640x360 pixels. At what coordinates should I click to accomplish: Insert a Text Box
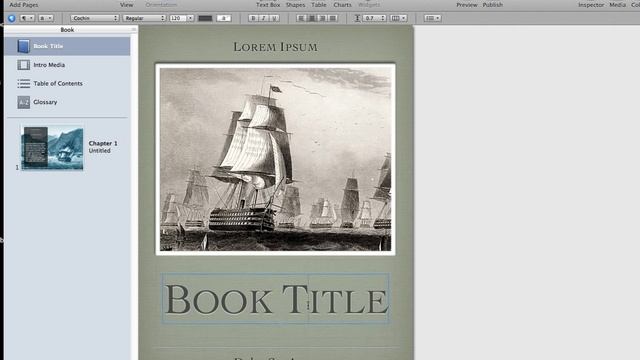click(268, 5)
